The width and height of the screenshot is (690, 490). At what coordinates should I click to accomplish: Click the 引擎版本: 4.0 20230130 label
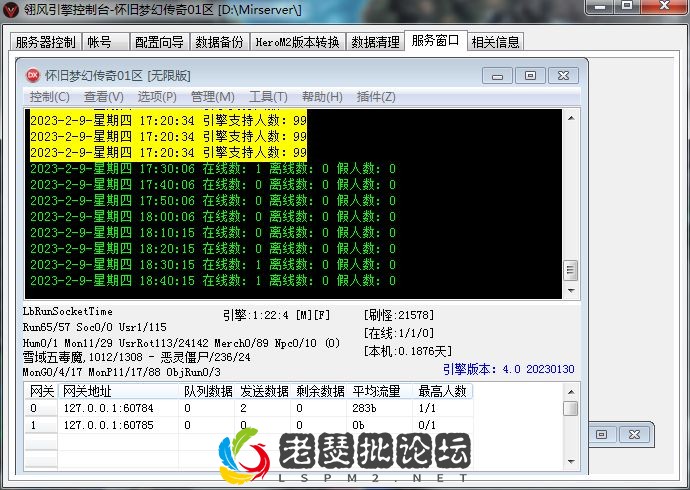point(509,369)
